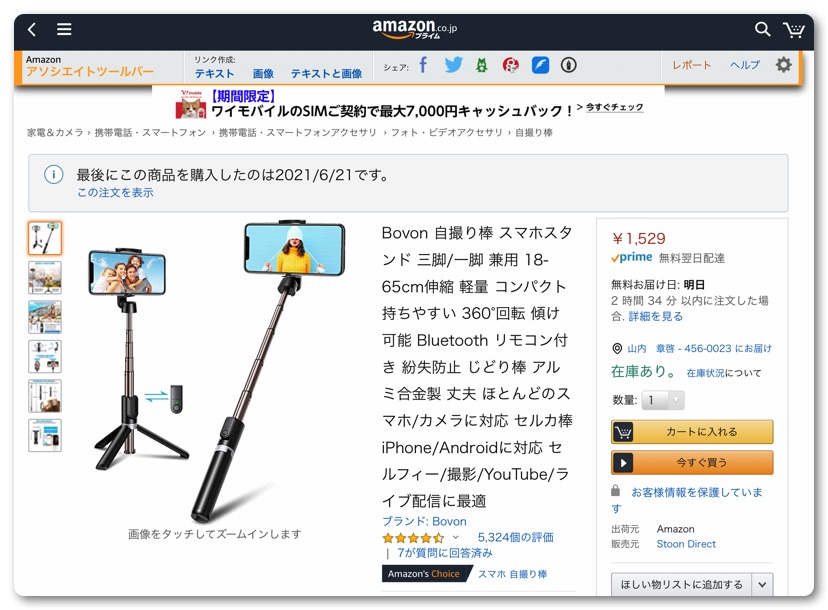Image resolution: width=828 pixels, height=610 pixels.
Task: Click the カートに入れる button
Action: [692, 432]
